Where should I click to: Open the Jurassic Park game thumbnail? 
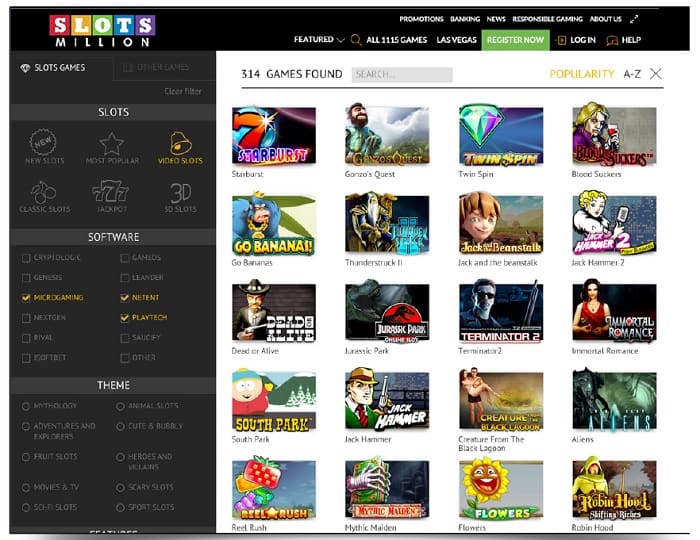tap(387, 312)
